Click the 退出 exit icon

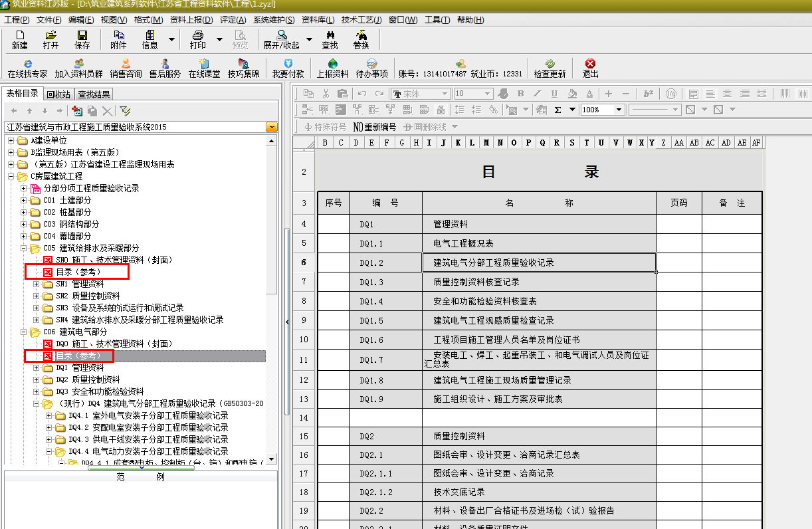590,68
